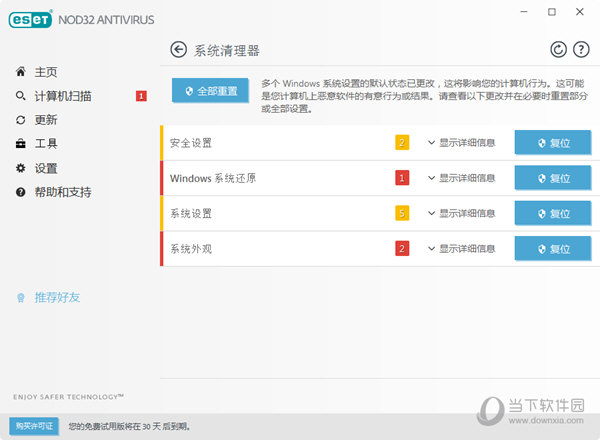600x440 pixels.
Task: Click 复位 for 系统设置
Action: click(553, 213)
